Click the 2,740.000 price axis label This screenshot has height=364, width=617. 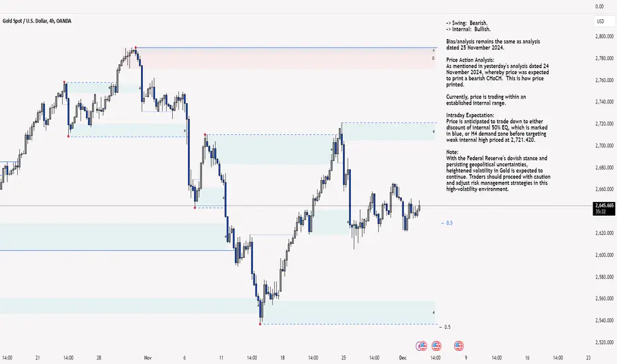pyautogui.click(x=604, y=102)
